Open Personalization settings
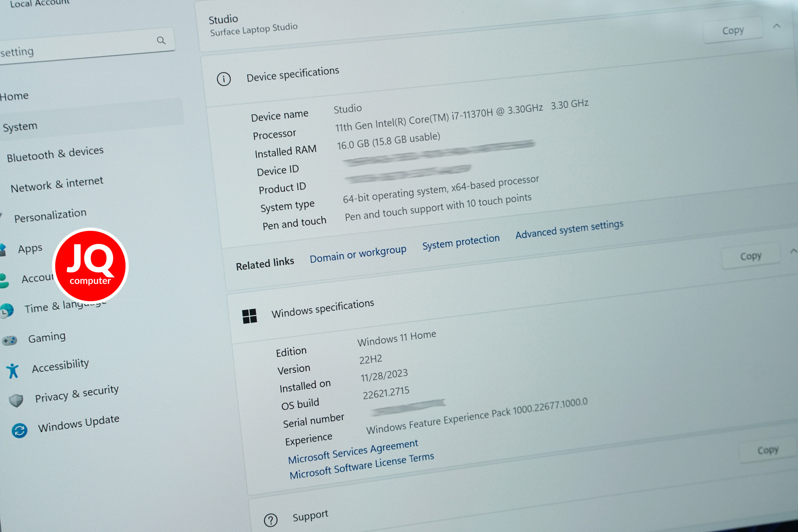 [x=50, y=216]
